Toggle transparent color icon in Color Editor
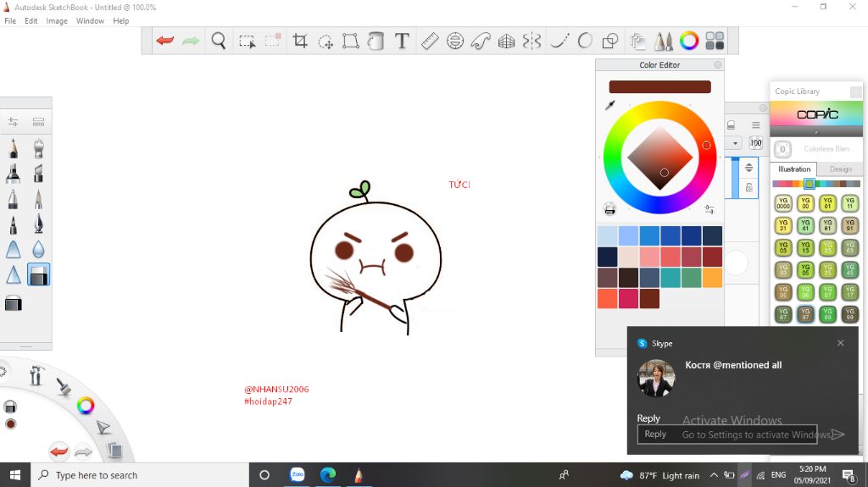Screen dimensions: 868x487 click(x=609, y=209)
